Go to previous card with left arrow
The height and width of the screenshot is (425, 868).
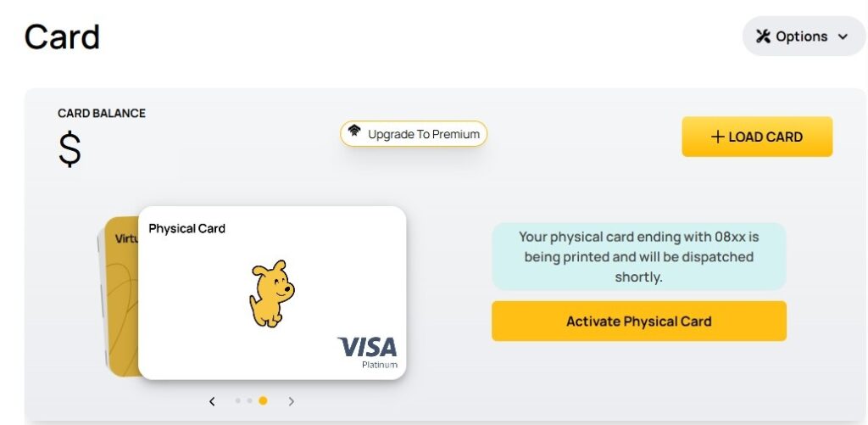(x=212, y=401)
